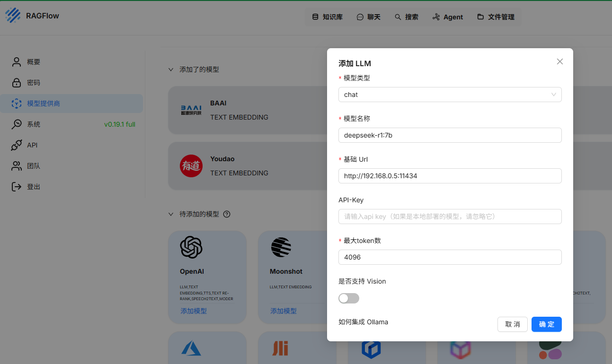Click the Moonshot provider logo
612x364 pixels.
(281, 247)
